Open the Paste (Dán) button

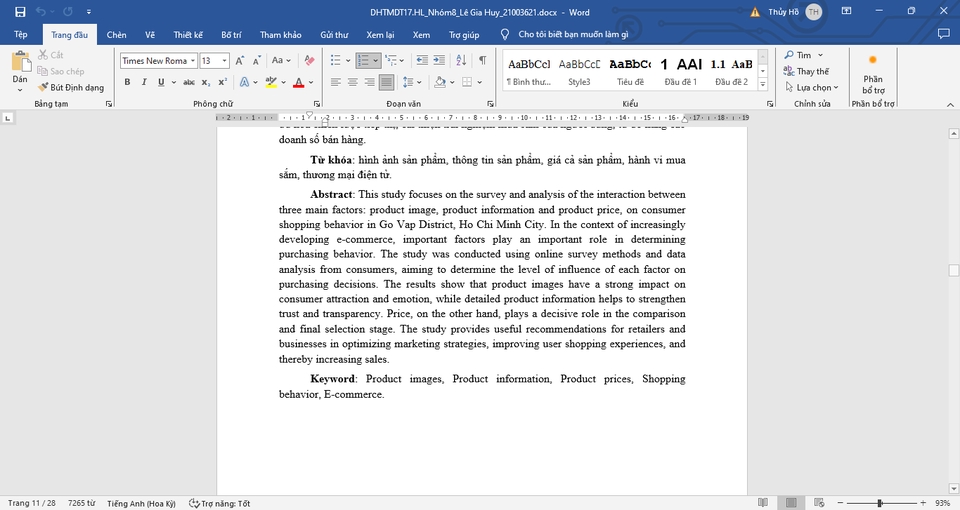[20, 71]
